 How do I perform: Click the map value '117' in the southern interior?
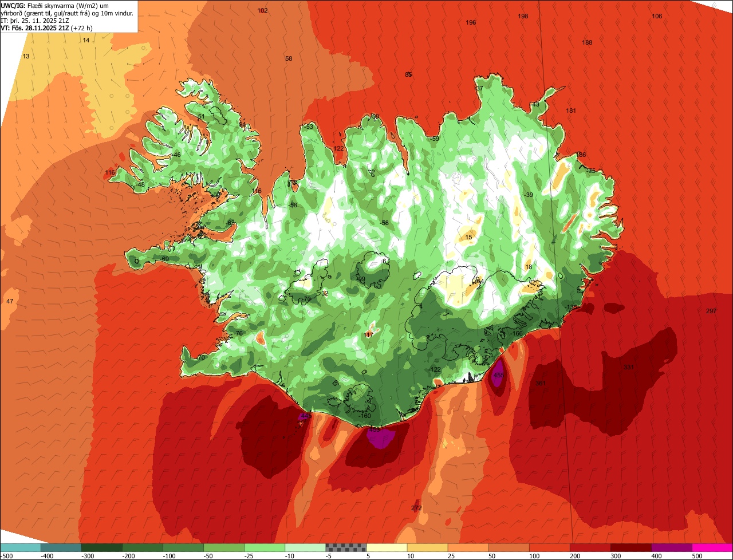tap(368, 334)
